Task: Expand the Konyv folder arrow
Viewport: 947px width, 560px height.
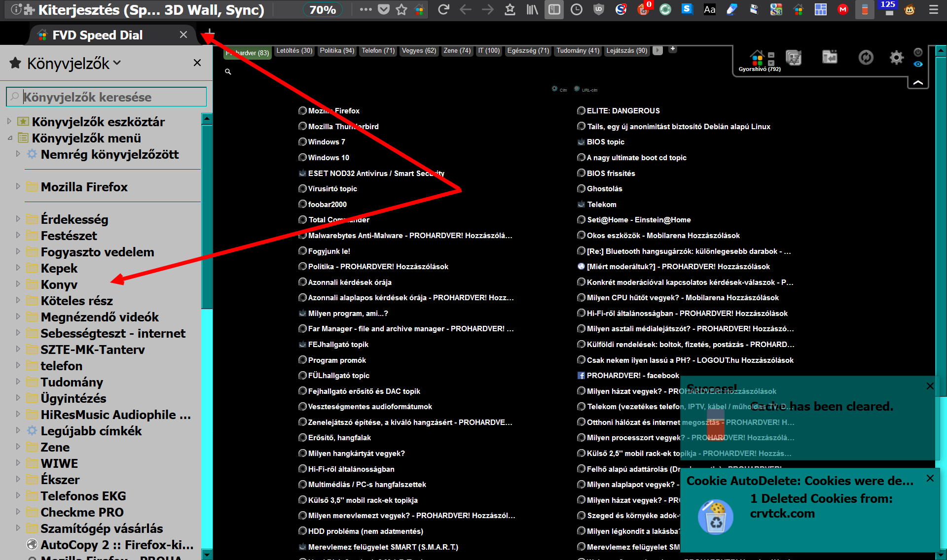Action: coord(18,284)
